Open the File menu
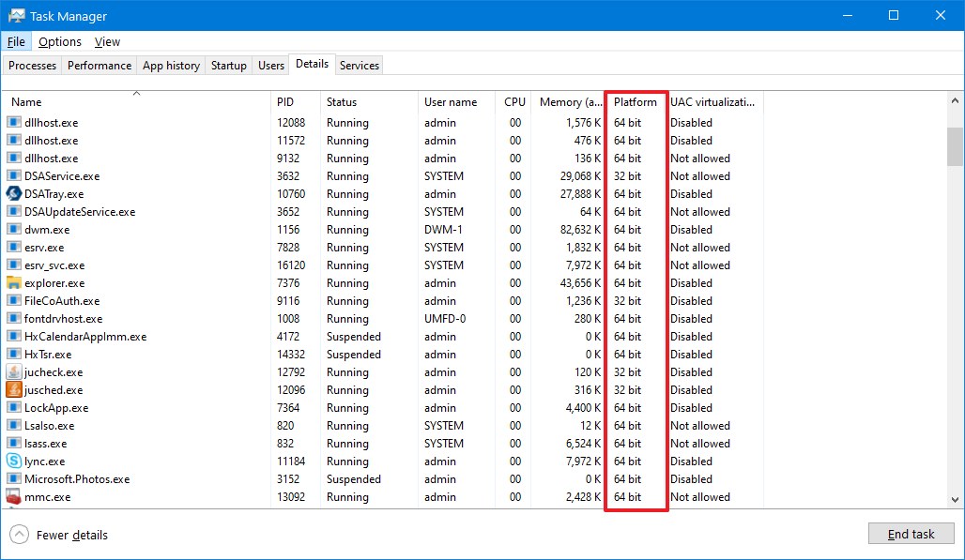 16,42
